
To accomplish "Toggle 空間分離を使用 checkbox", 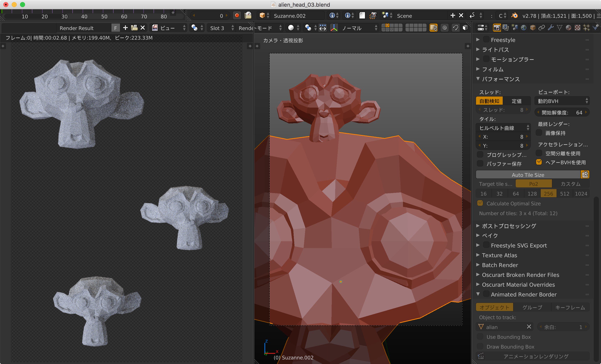I will (539, 153).
